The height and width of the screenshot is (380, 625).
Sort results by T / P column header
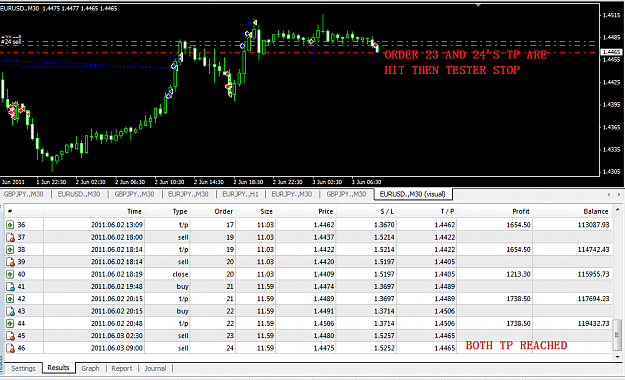[x=447, y=211]
